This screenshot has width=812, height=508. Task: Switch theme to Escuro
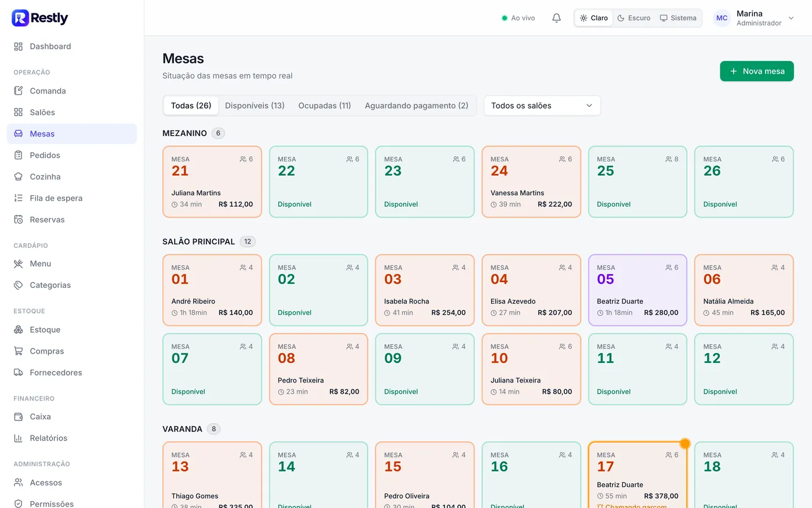[x=633, y=18]
